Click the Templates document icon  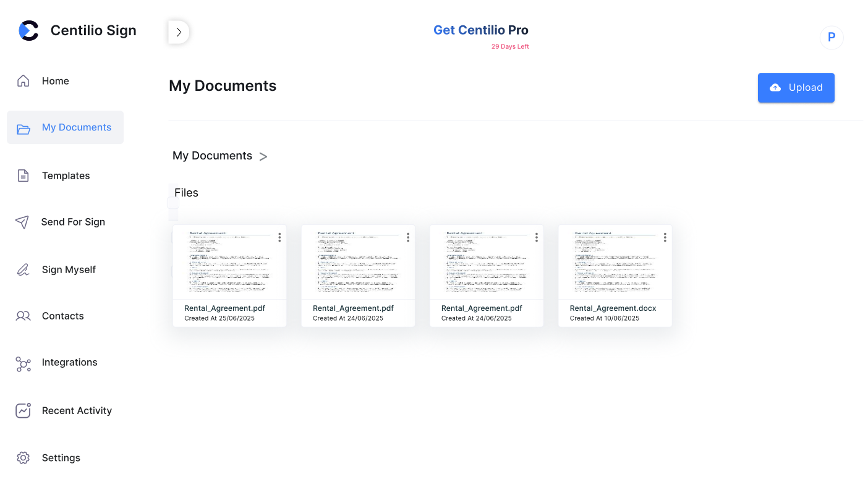23,176
